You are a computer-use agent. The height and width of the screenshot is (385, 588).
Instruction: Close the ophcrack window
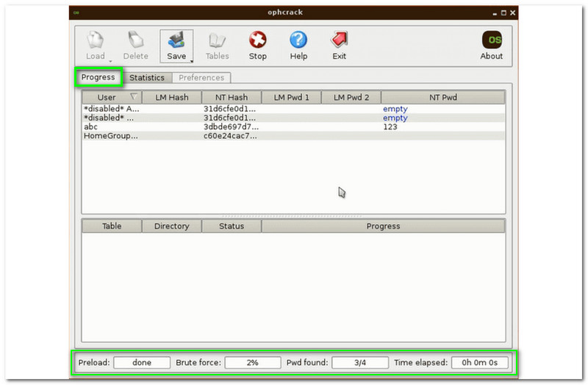pyautogui.click(x=512, y=12)
